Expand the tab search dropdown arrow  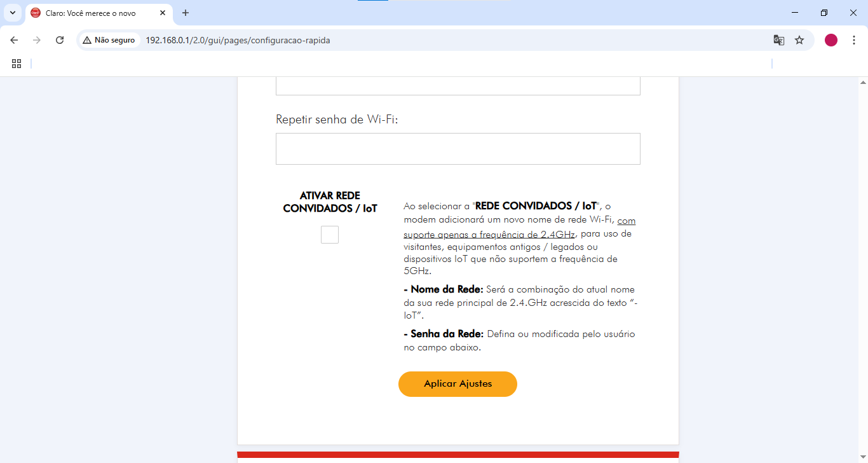[13, 13]
